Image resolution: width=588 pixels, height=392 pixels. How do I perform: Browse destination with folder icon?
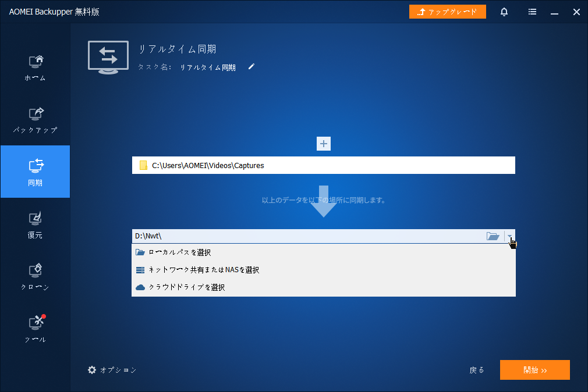[x=493, y=236]
